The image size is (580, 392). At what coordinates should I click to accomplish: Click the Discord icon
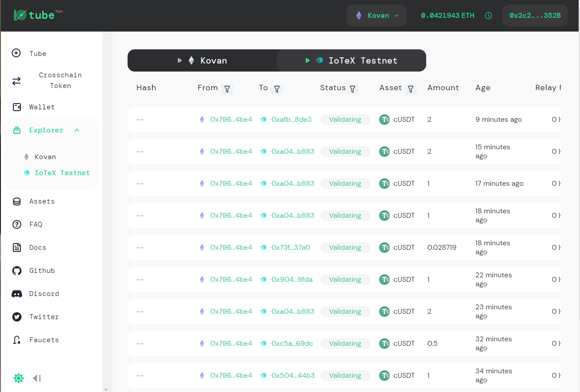[17, 294]
